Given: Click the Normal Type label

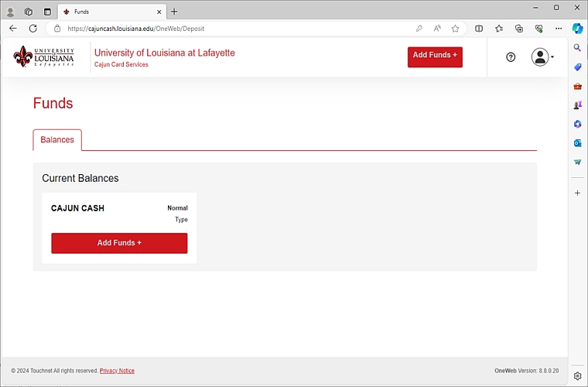Looking at the screenshot, I should pyautogui.click(x=177, y=214).
